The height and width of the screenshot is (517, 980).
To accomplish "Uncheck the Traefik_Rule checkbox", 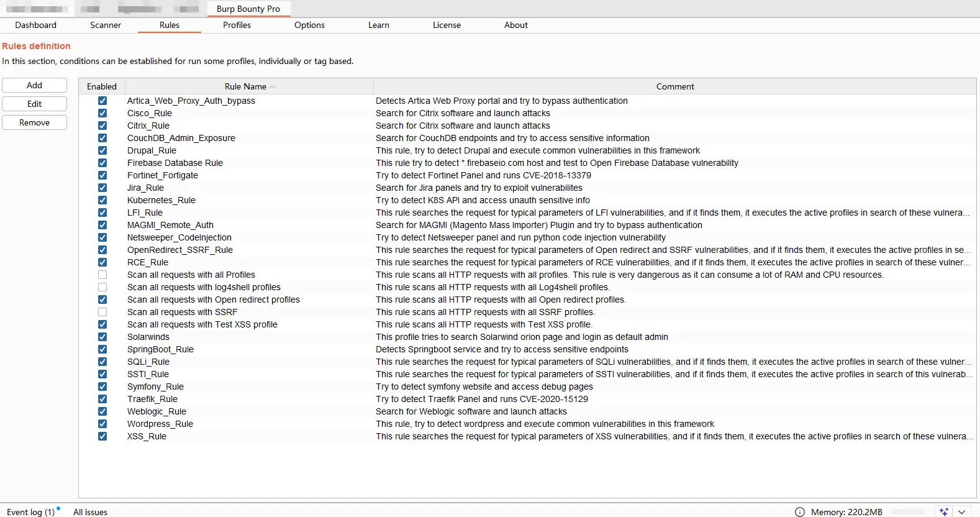I will coord(102,399).
